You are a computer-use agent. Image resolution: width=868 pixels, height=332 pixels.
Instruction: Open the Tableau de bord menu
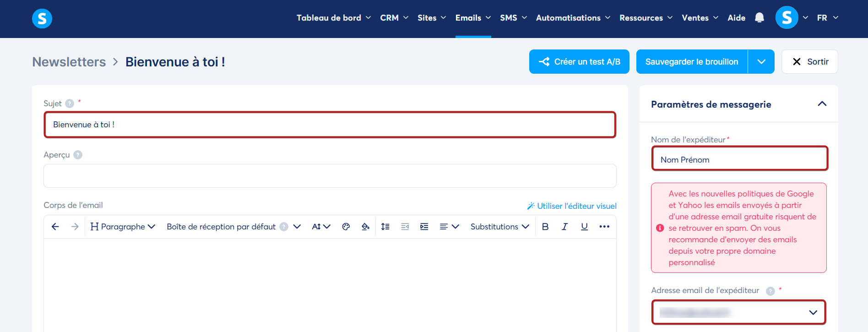tap(334, 18)
